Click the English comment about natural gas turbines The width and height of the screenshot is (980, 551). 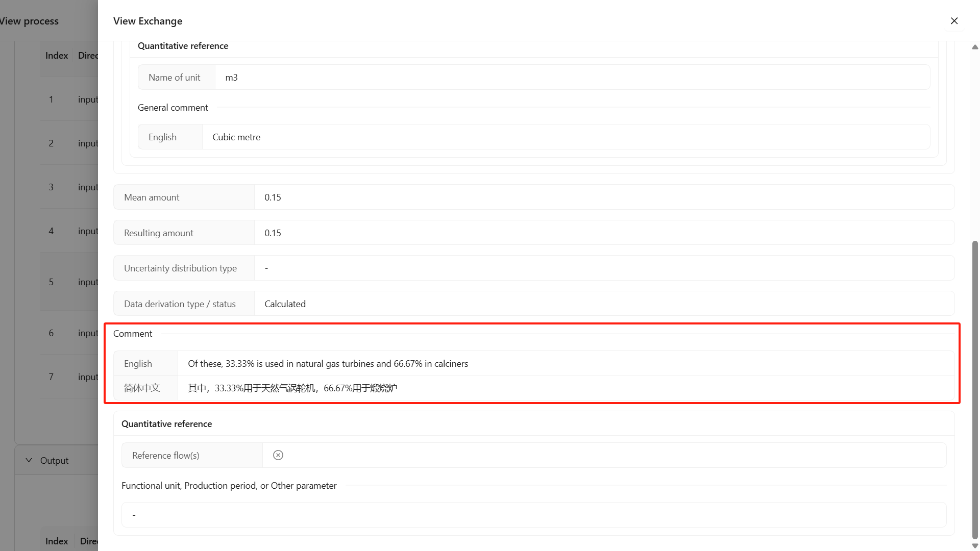328,364
